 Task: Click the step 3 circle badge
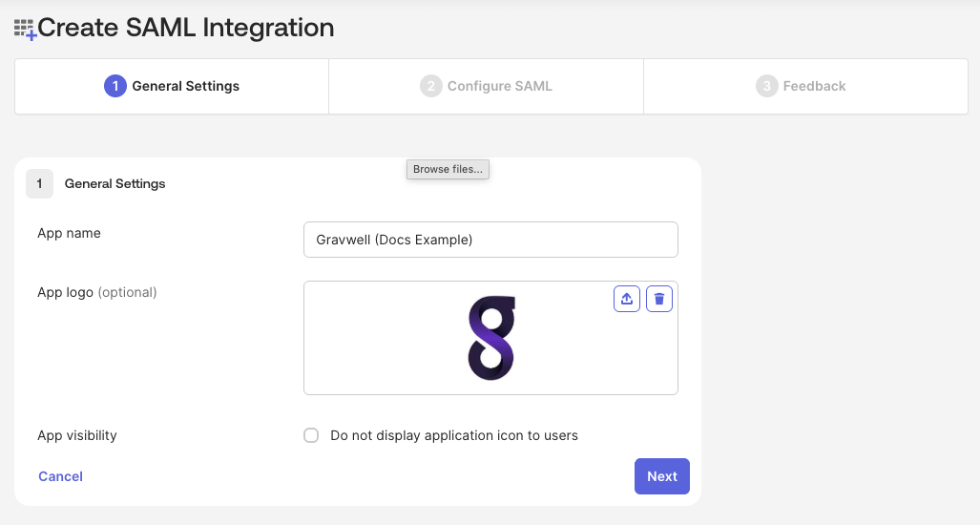[767, 86]
